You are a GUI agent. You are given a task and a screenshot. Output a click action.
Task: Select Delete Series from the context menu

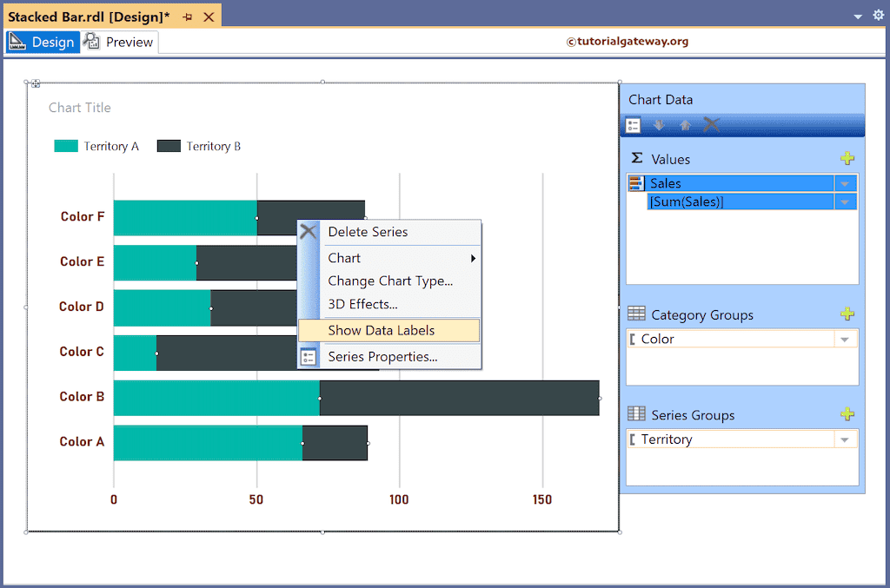366,232
